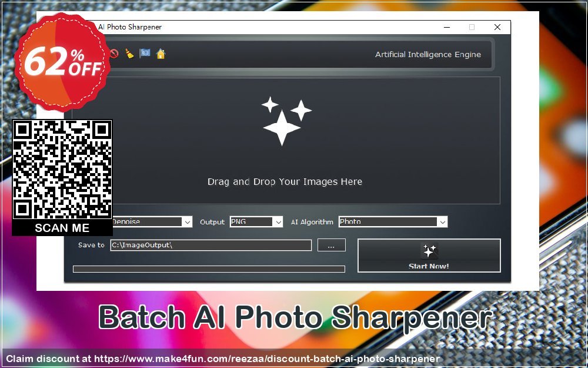Click the Start Now! button

pos(429,256)
